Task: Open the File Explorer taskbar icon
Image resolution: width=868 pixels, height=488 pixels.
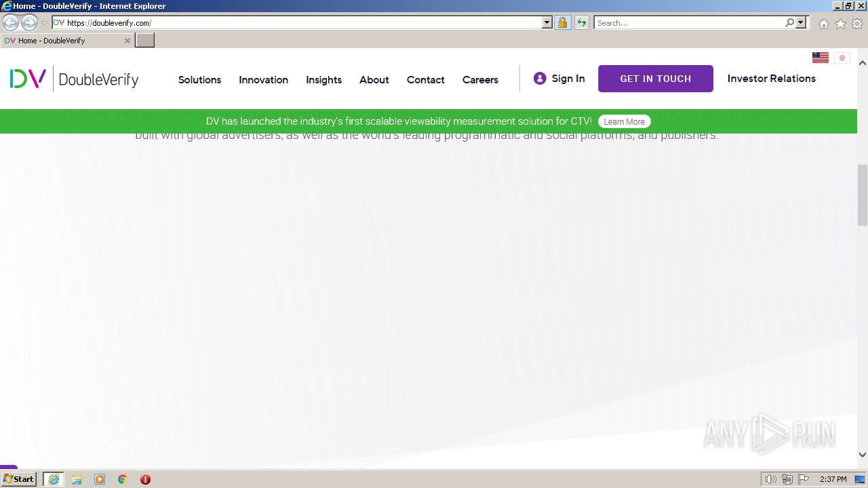Action: (77, 479)
